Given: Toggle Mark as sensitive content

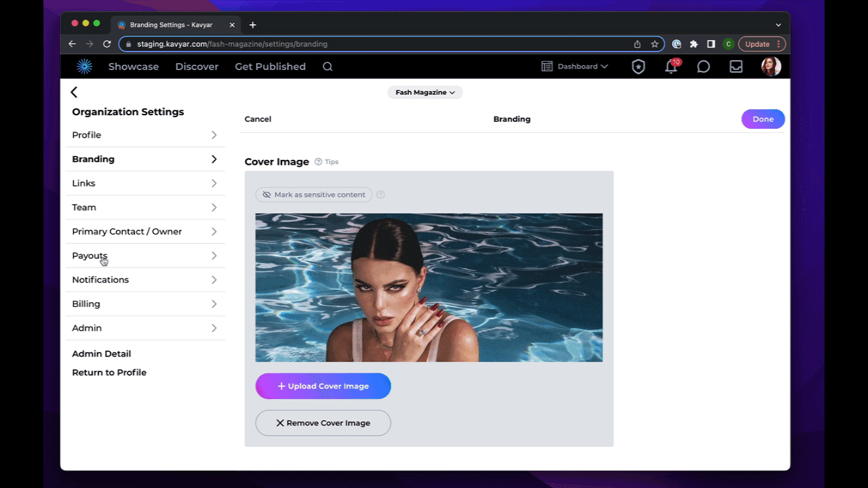Looking at the screenshot, I should (x=314, y=195).
